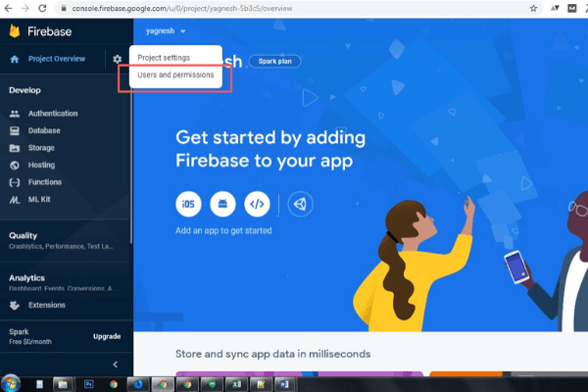Open Authentication in the Develop section
The width and height of the screenshot is (588, 392).
52,114
